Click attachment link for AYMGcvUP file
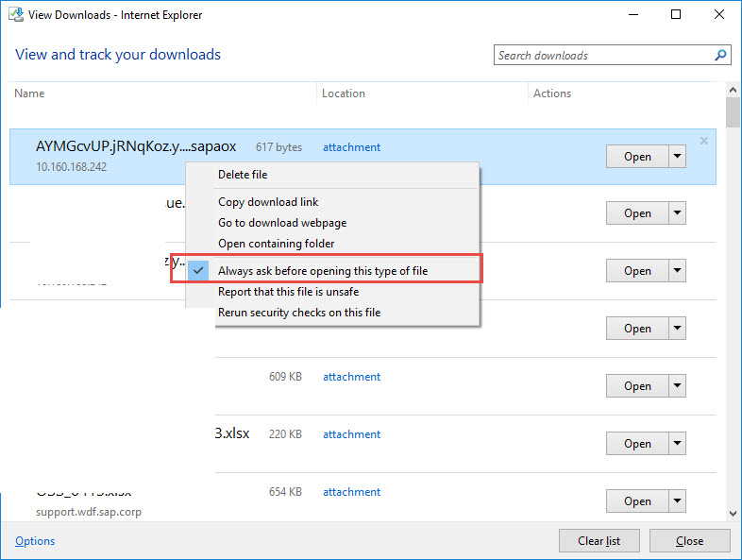This screenshot has height=560, width=742. (x=351, y=147)
